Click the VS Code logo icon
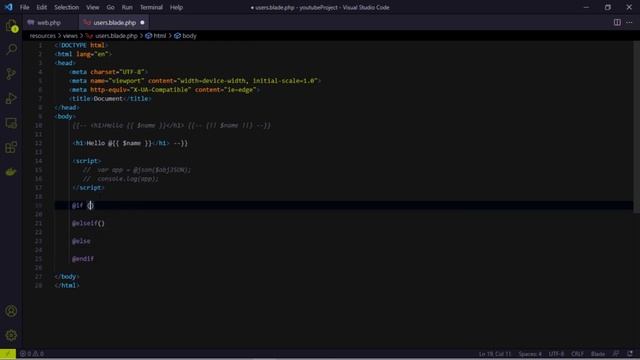 tap(9, 7)
